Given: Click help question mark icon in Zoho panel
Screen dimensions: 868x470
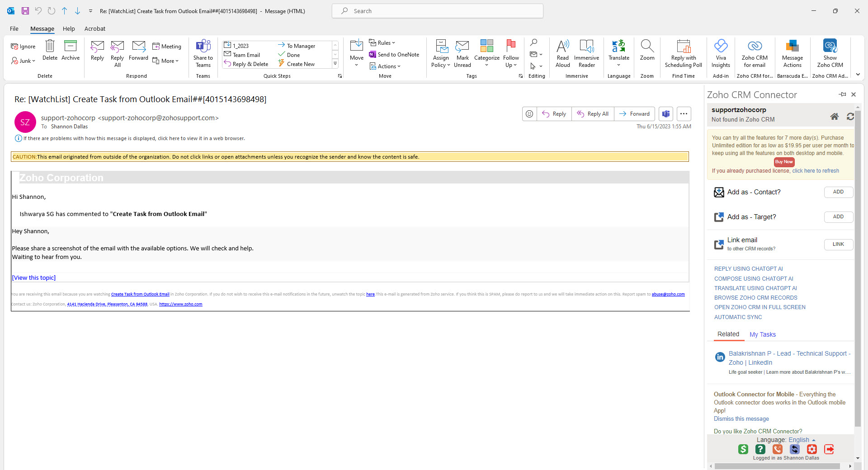Looking at the screenshot, I should 760,449.
